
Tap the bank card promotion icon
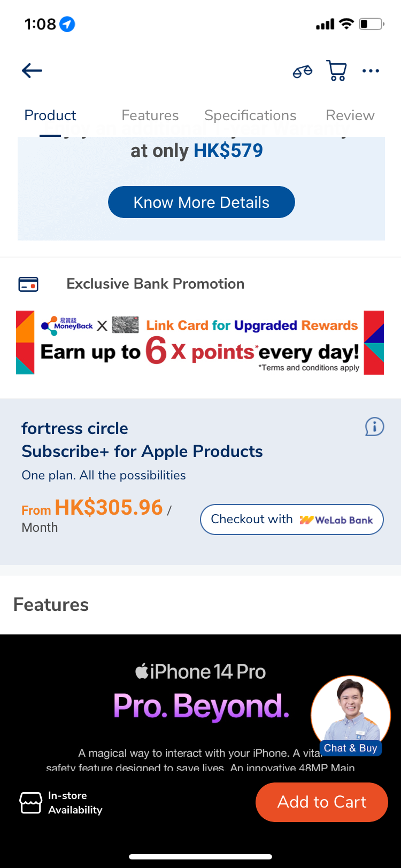[29, 284]
